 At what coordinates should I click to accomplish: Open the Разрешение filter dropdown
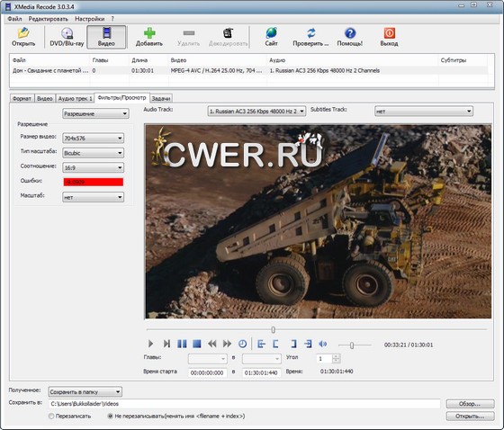coord(95,113)
